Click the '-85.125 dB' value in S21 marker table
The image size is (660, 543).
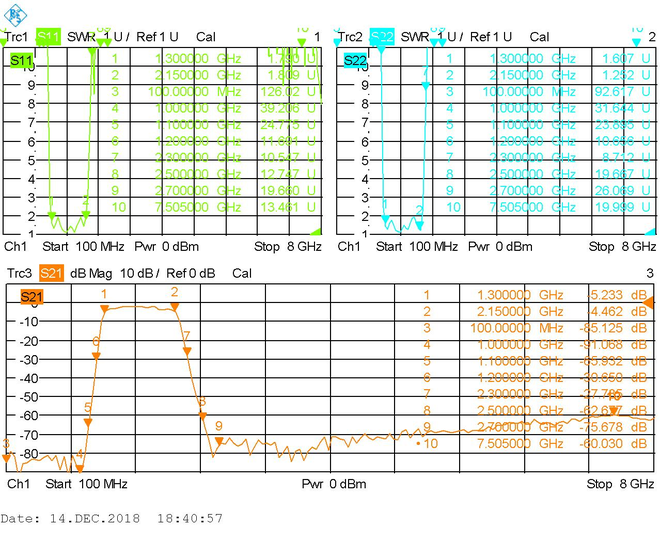(x=613, y=328)
